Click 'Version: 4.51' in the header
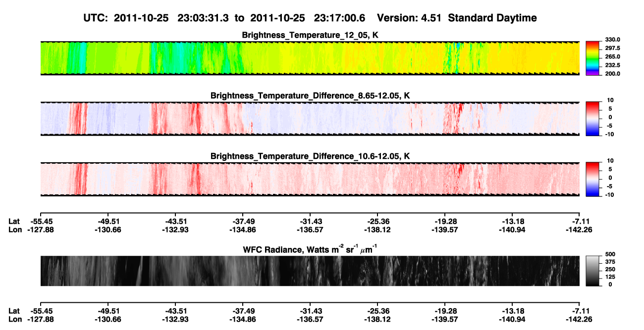The width and height of the screenshot is (644, 330). pyautogui.click(x=409, y=18)
